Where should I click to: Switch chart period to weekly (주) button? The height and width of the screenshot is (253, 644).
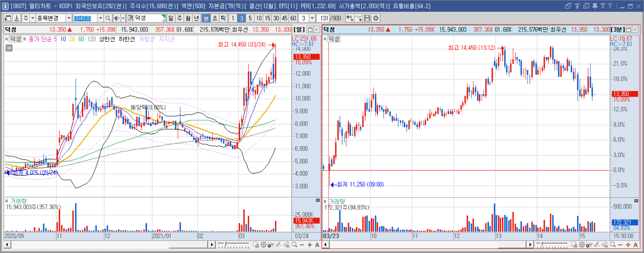(179, 18)
